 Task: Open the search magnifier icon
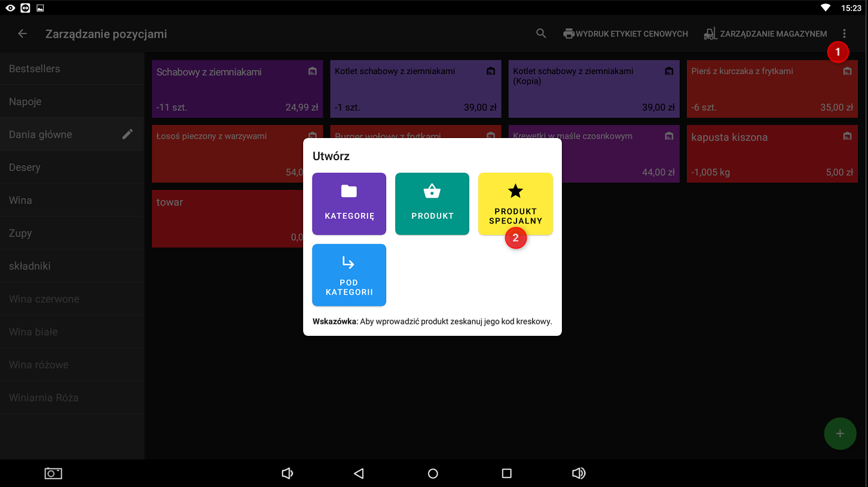pyautogui.click(x=541, y=34)
